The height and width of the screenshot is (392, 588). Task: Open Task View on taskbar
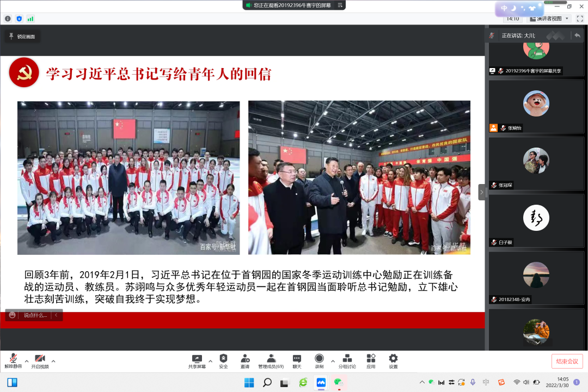(285, 383)
